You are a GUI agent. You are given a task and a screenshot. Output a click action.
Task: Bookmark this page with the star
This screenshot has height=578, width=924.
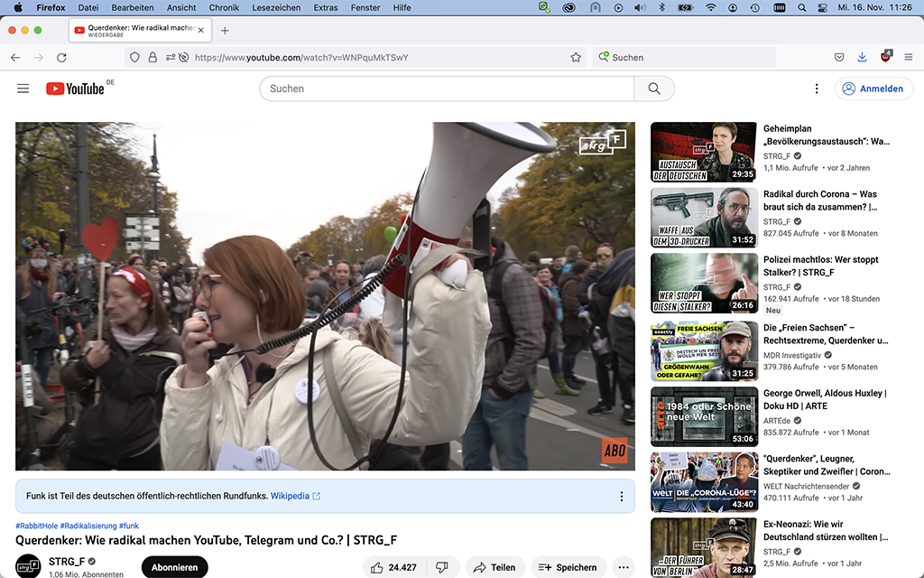point(576,57)
